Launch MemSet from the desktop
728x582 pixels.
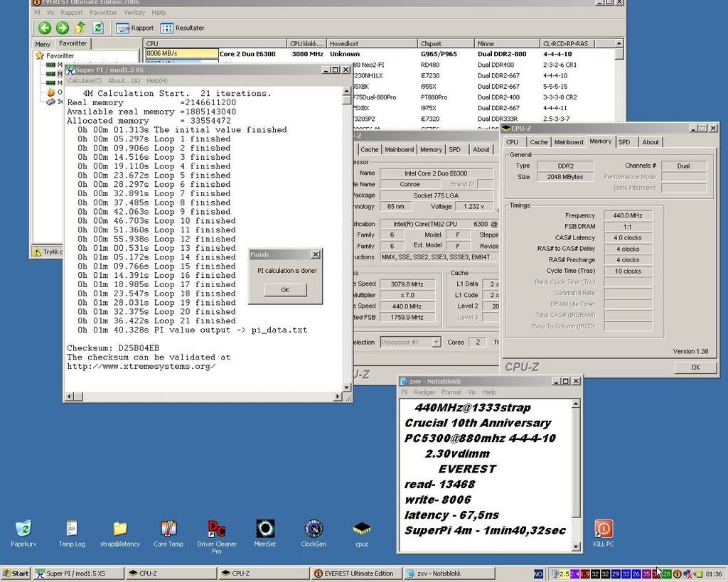tap(265, 533)
